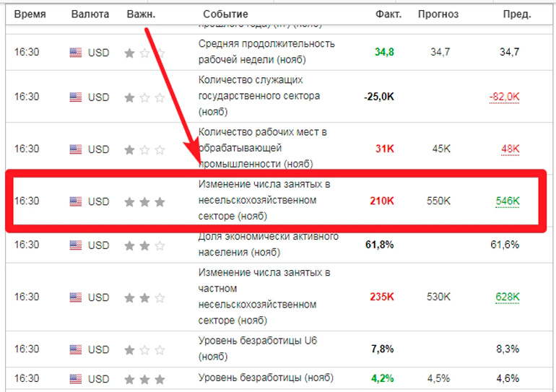
Task: Click actual value 31K
Action: [x=385, y=149]
